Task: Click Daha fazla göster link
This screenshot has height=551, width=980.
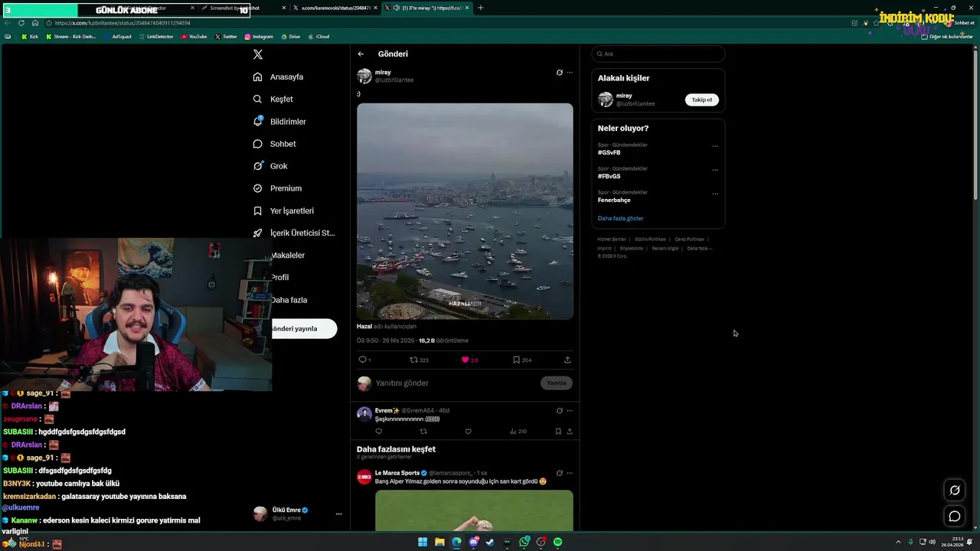Action: coord(621,218)
